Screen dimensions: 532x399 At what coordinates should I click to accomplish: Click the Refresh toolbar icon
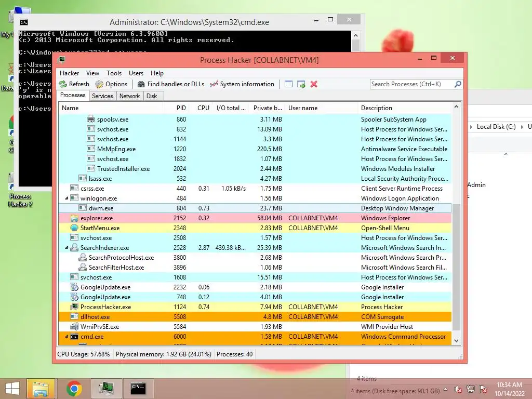tap(63, 84)
